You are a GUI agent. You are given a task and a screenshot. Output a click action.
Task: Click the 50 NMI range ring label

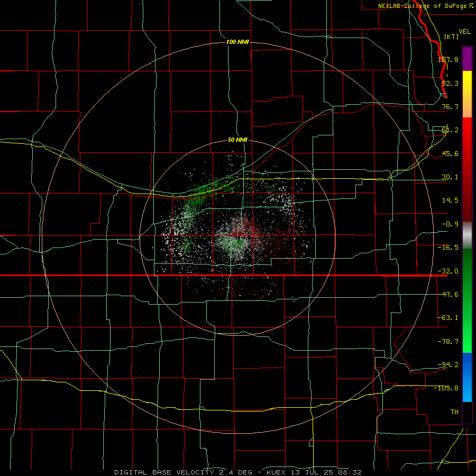[x=237, y=140]
